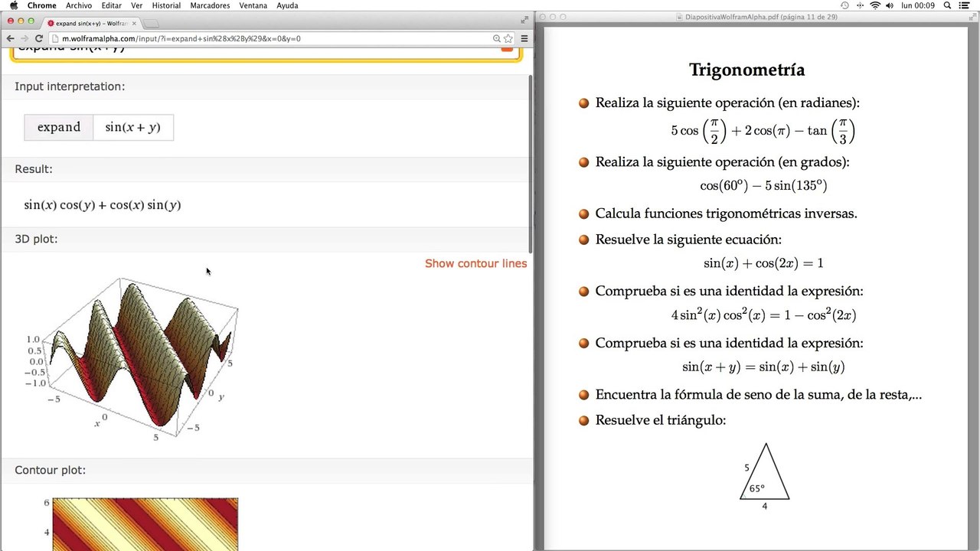Click the 'Input interpretation:' heading
Screen dimensions: 980x551
[70, 86]
